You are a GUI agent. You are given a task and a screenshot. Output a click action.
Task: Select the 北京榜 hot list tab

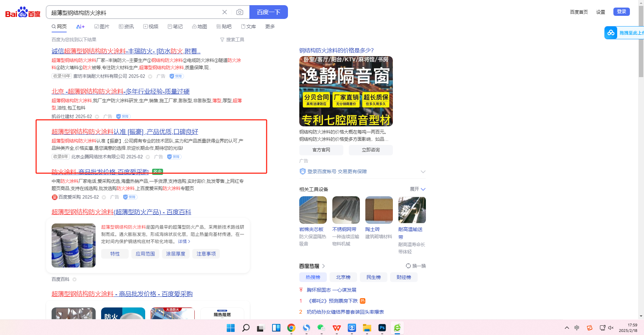click(343, 277)
